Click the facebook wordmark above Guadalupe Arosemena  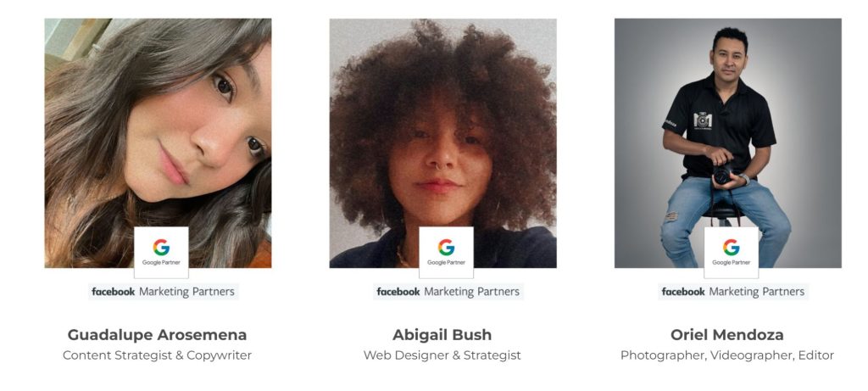tap(114, 292)
